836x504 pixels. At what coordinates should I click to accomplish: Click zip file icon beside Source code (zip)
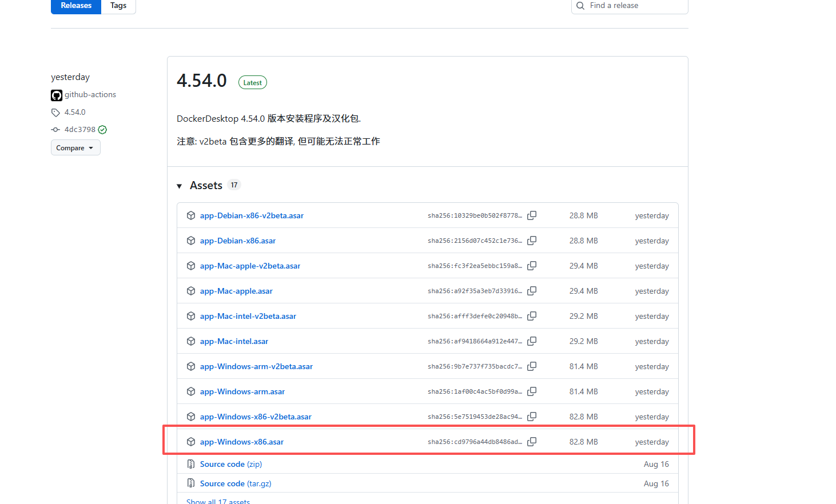tap(191, 464)
